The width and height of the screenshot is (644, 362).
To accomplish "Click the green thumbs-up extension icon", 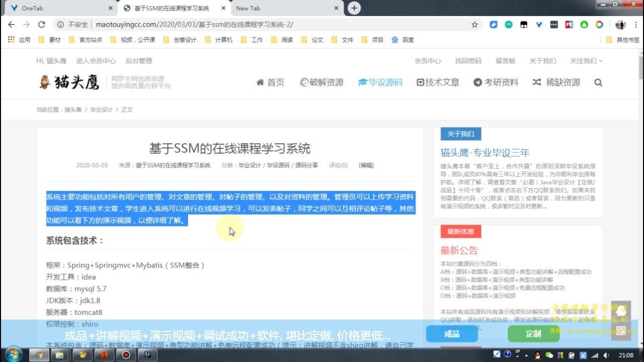I will (x=584, y=24).
